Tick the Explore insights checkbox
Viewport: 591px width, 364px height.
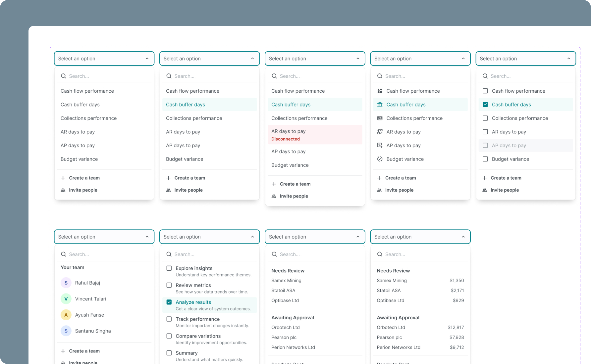pos(169,268)
